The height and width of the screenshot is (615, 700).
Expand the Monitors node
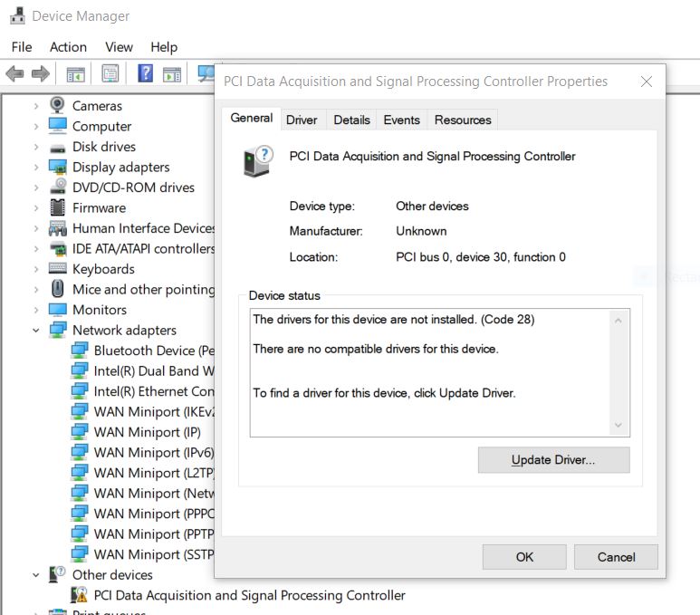[36, 310]
